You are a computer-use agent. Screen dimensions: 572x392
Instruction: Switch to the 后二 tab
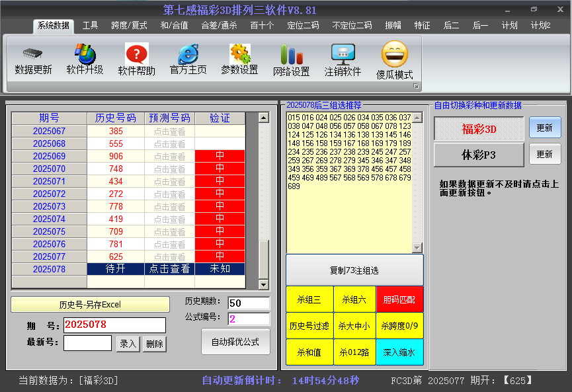click(x=451, y=26)
